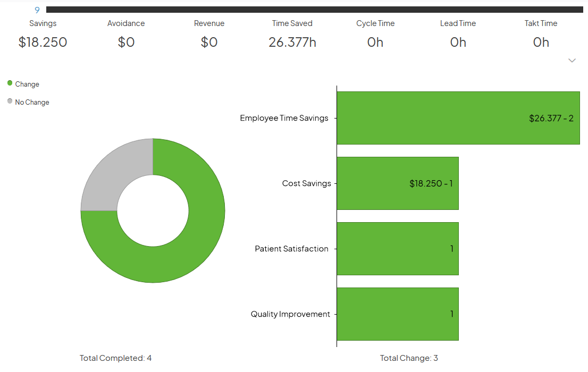
Task: Select the gray No Change legend marker
Action: click(x=9, y=102)
